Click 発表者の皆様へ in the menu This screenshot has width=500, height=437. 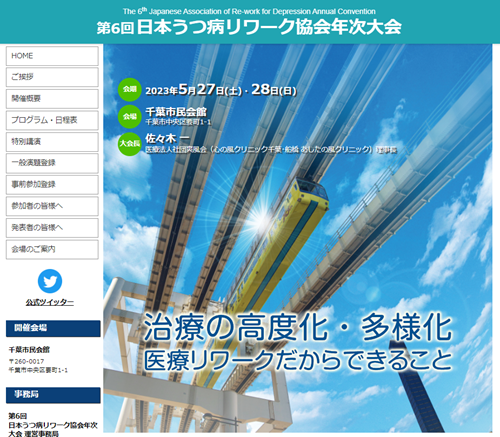point(52,228)
